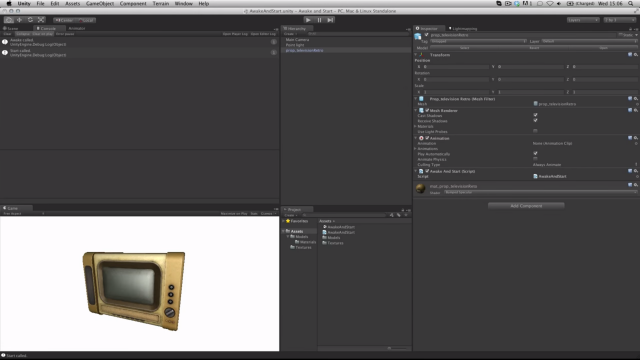Click Open Player Log
The width and height of the screenshot is (640, 360).
tap(235, 34)
